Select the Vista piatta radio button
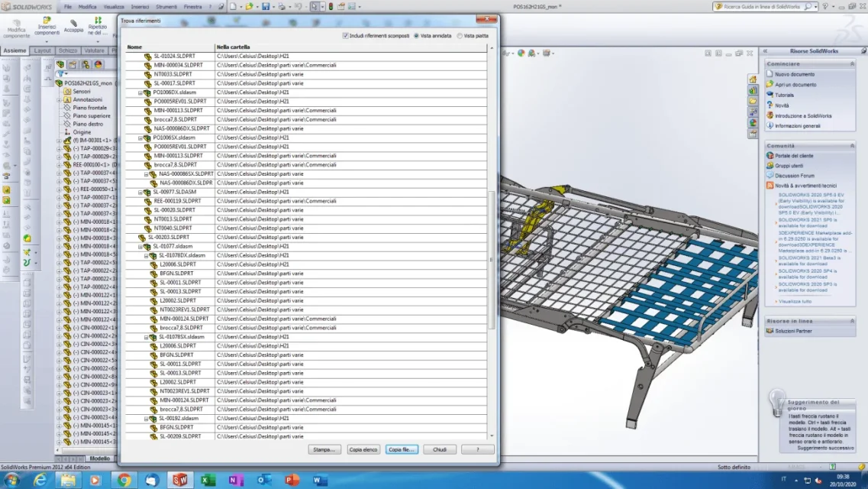This screenshot has width=868, height=489. coord(460,35)
